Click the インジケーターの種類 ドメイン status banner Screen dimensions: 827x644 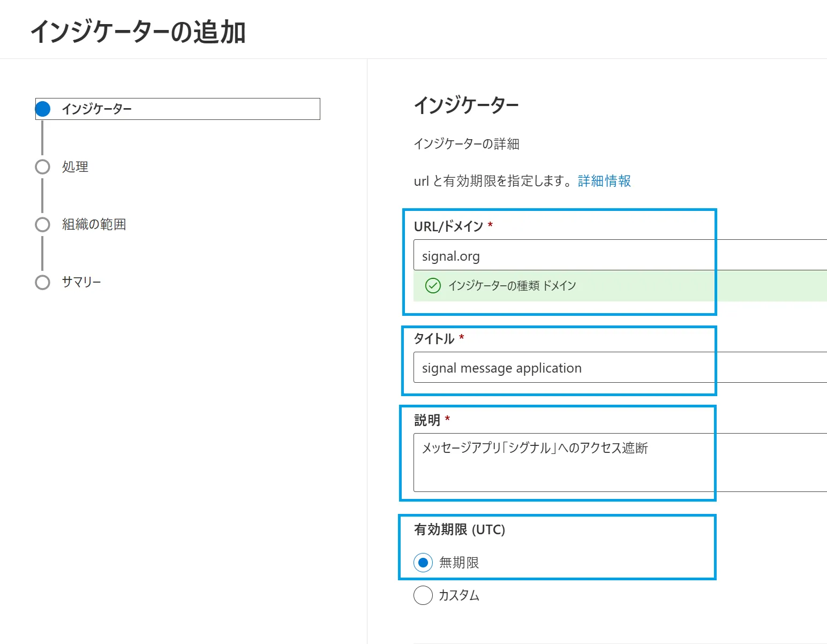coord(616,286)
